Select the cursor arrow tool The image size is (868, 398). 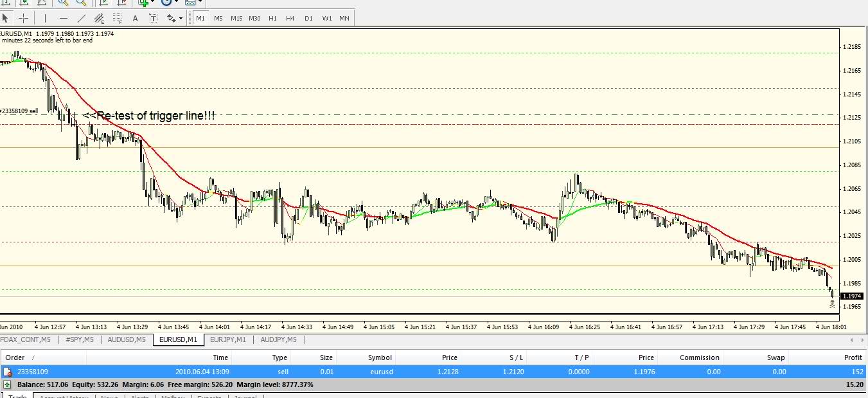[6, 18]
